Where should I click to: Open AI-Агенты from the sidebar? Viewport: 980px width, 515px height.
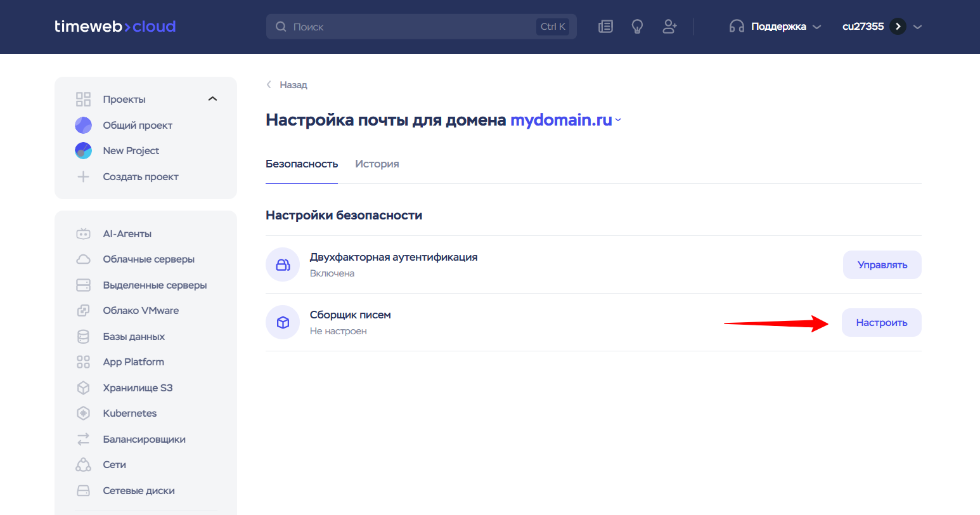(x=127, y=234)
